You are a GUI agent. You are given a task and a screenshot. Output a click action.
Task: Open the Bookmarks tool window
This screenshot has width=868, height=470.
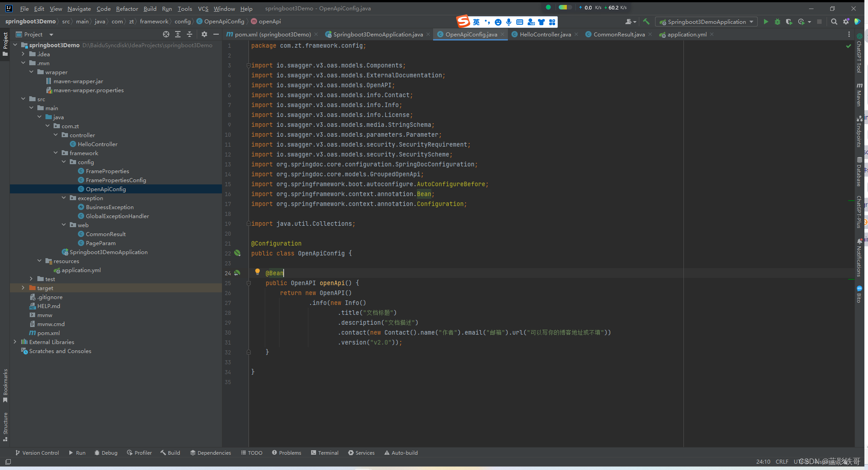5,385
